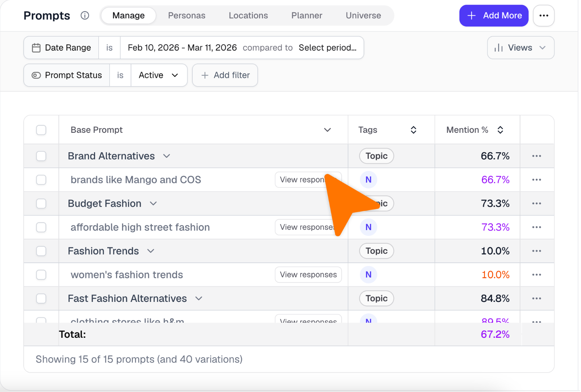Open the top-right three-dot more menu

[x=543, y=15]
